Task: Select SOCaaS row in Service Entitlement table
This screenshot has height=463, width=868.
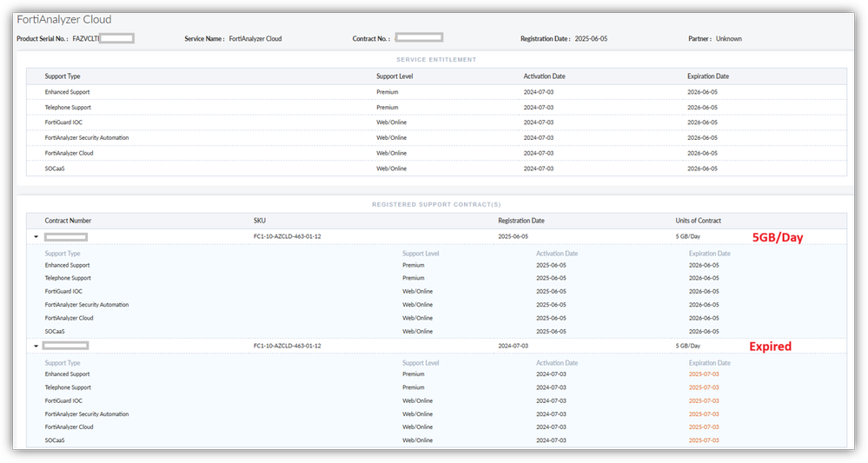Action: tap(436, 169)
